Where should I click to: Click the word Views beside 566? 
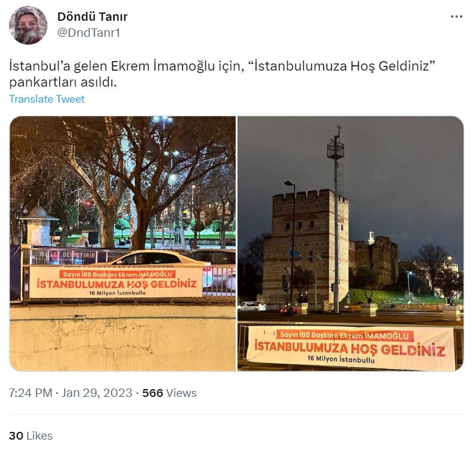[181, 393]
